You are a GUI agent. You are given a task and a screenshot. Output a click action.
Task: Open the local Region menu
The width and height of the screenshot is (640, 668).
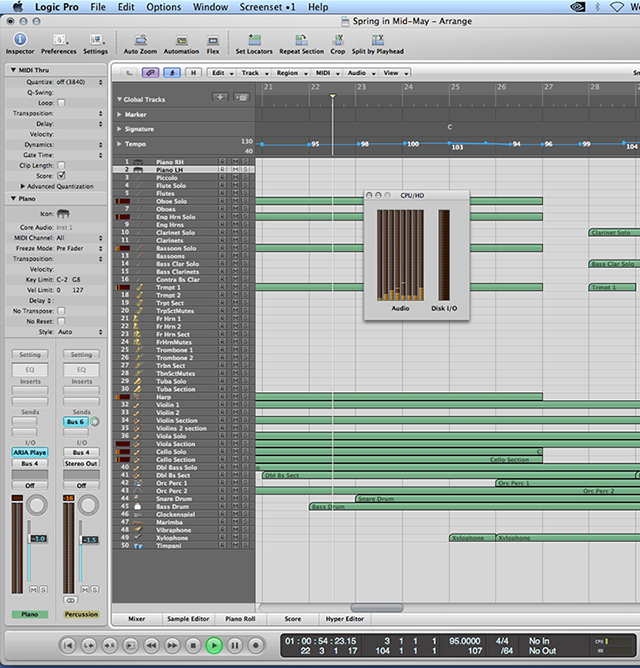(292, 73)
